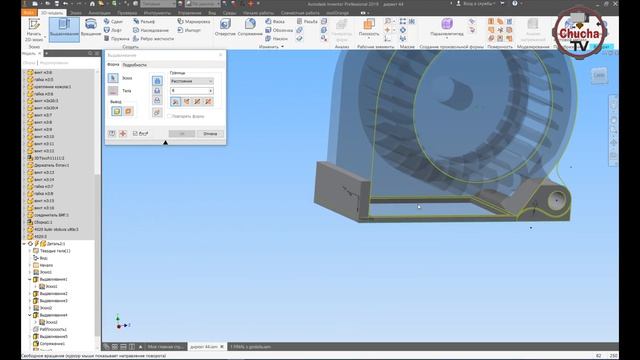The width and height of the screenshot is (640, 360).
Task: Select the Наследование (Derive) tool
Action: point(151,30)
